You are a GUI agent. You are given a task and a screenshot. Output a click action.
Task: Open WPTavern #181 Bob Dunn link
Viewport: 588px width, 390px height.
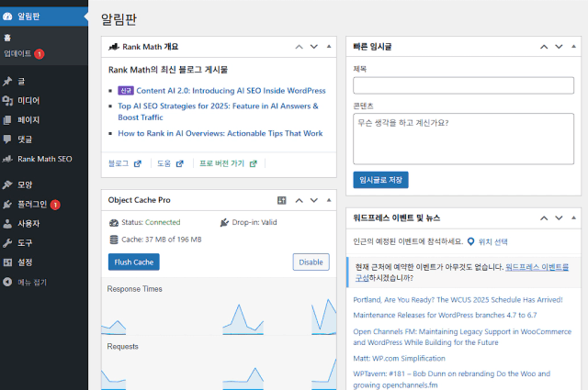[x=451, y=379]
